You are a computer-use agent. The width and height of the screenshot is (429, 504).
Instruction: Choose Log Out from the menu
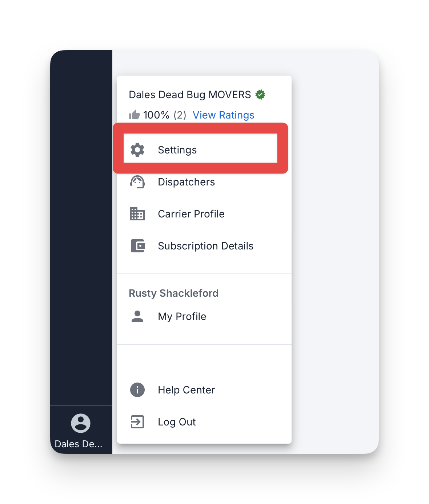(204, 422)
